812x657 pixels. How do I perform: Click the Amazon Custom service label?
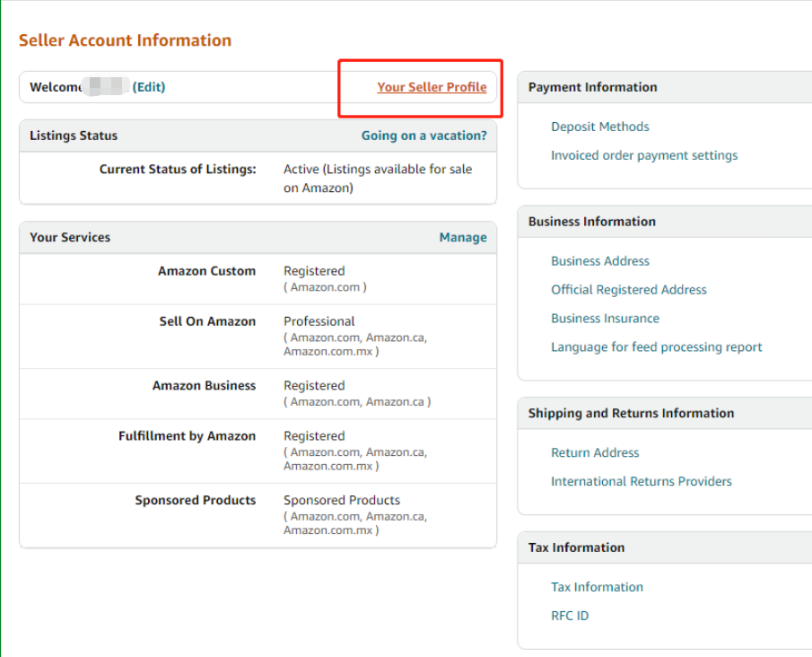(x=206, y=271)
